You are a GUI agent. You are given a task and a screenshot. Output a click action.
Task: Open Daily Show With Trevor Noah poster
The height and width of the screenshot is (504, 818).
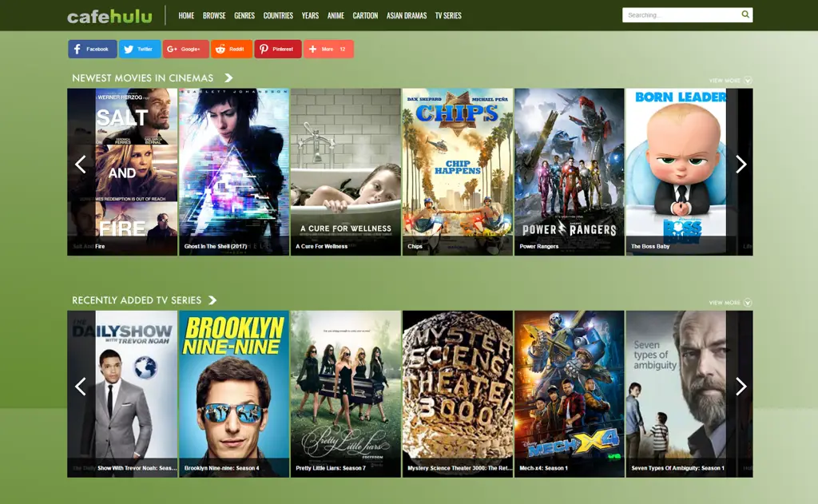[x=122, y=394]
